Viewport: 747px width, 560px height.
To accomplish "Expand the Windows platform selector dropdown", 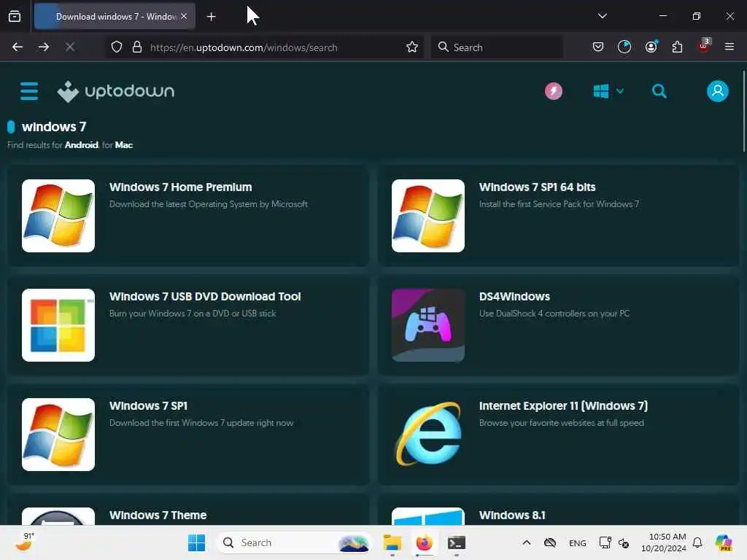I will click(608, 91).
